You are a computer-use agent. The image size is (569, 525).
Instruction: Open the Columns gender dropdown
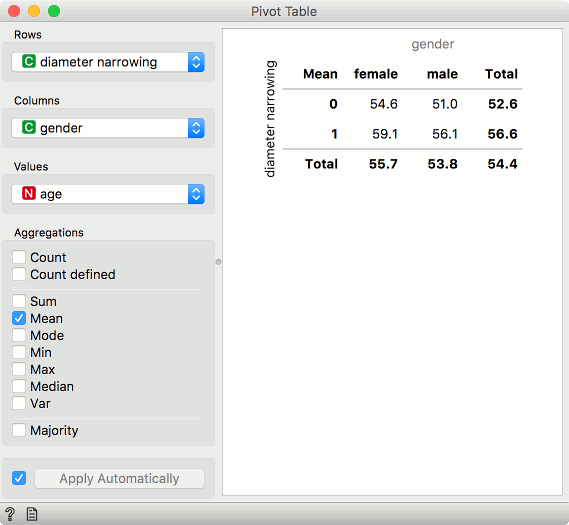[x=108, y=128]
